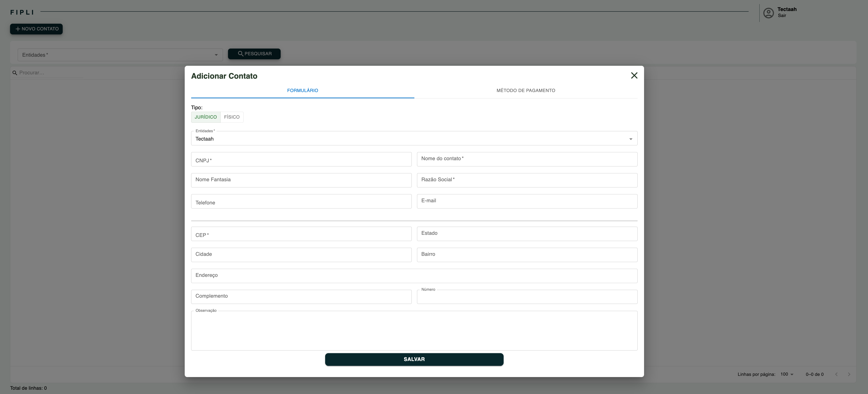Click the user avatar icon
The image size is (868, 394).
pyautogui.click(x=768, y=13)
